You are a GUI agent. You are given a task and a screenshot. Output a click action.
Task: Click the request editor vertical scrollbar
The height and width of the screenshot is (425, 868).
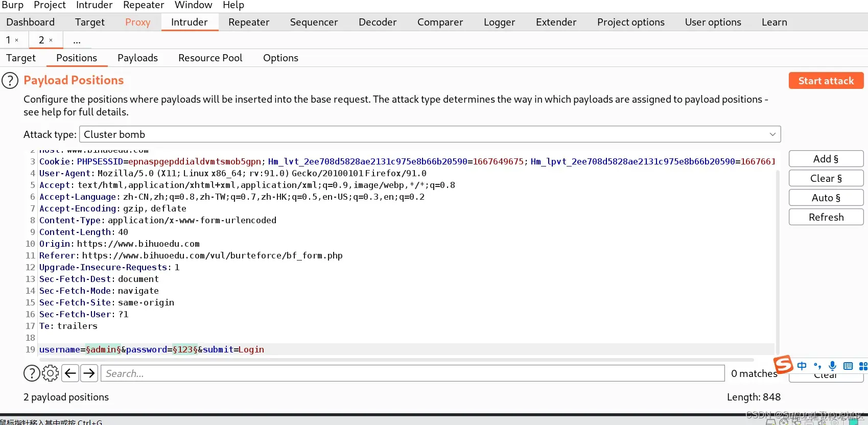pos(778,262)
